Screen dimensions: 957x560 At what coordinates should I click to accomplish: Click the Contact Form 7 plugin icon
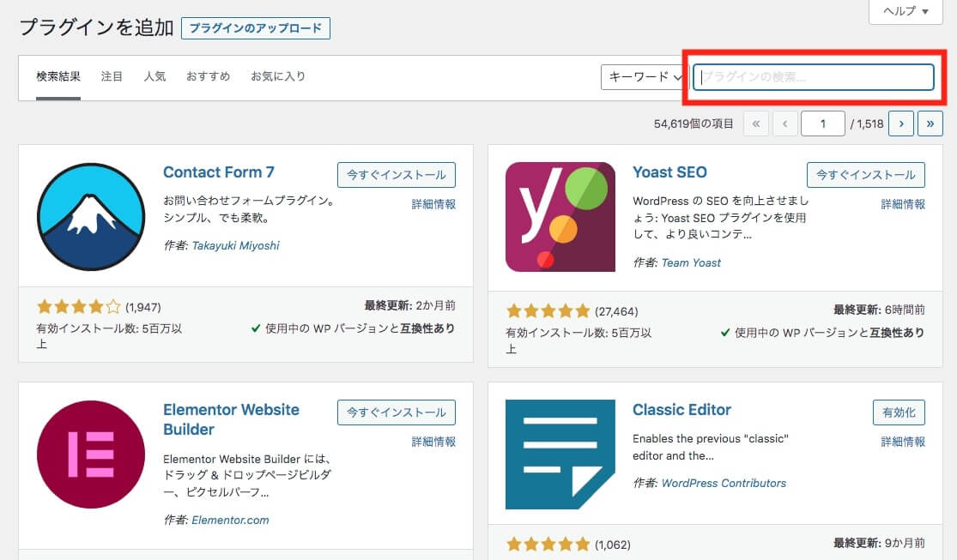pos(91,217)
